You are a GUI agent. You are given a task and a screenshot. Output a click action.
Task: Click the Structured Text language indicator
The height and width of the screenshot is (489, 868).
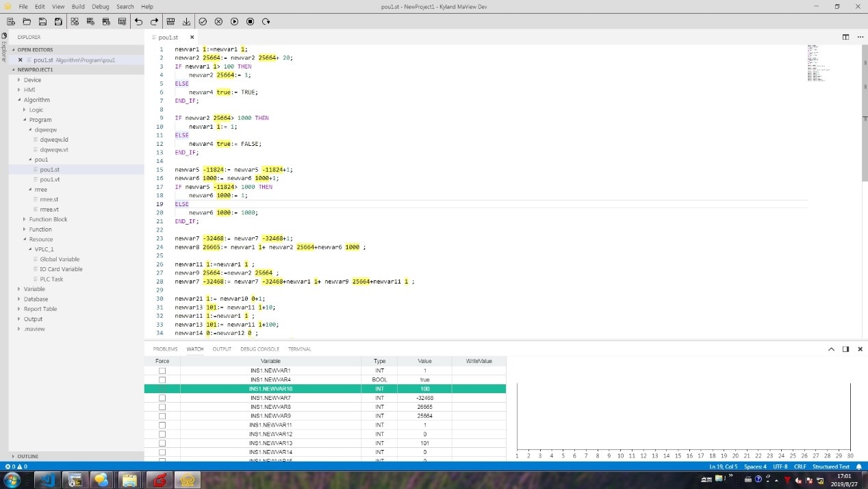coord(830,466)
